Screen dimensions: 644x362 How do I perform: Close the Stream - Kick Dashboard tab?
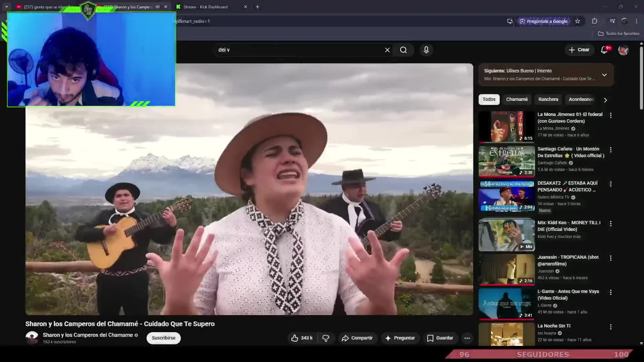click(x=246, y=7)
